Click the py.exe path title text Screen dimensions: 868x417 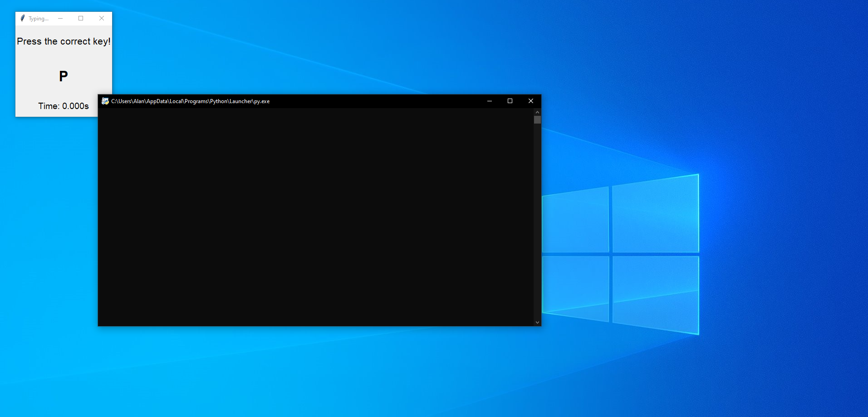click(x=190, y=101)
